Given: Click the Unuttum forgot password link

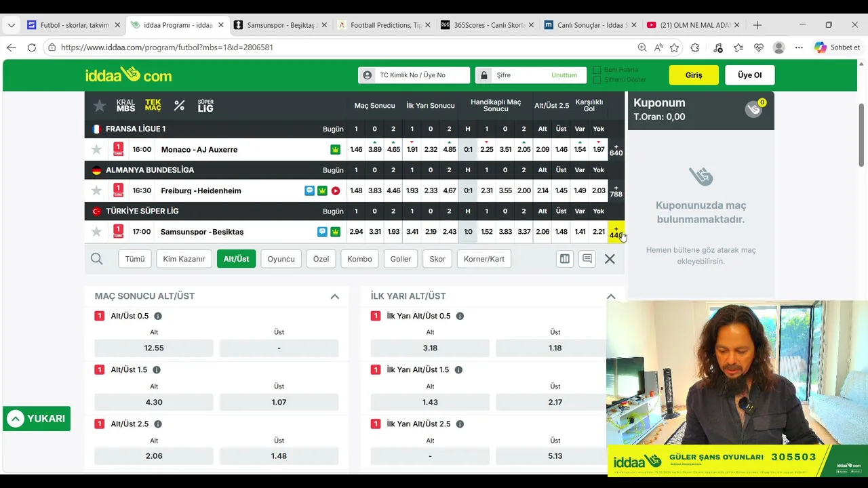Looking at the screenshot, I should (564, 75).
